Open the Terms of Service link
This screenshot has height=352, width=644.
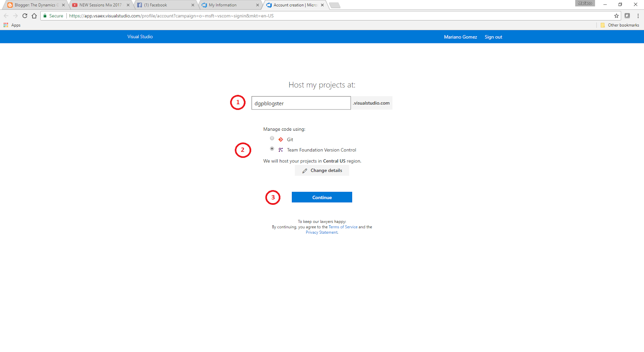(343, 227)
